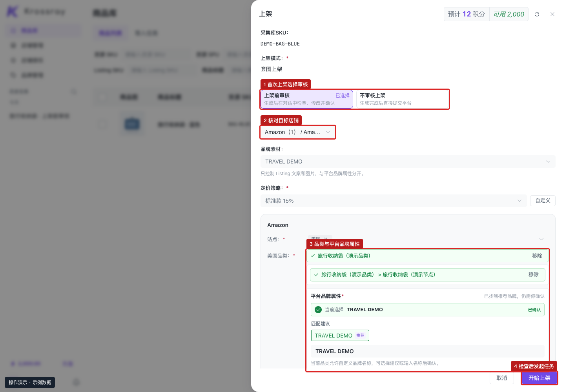Click the 套图上架 listing mode value
The height and width of the screenshot is (392, 565).
(x=272, y=69)
